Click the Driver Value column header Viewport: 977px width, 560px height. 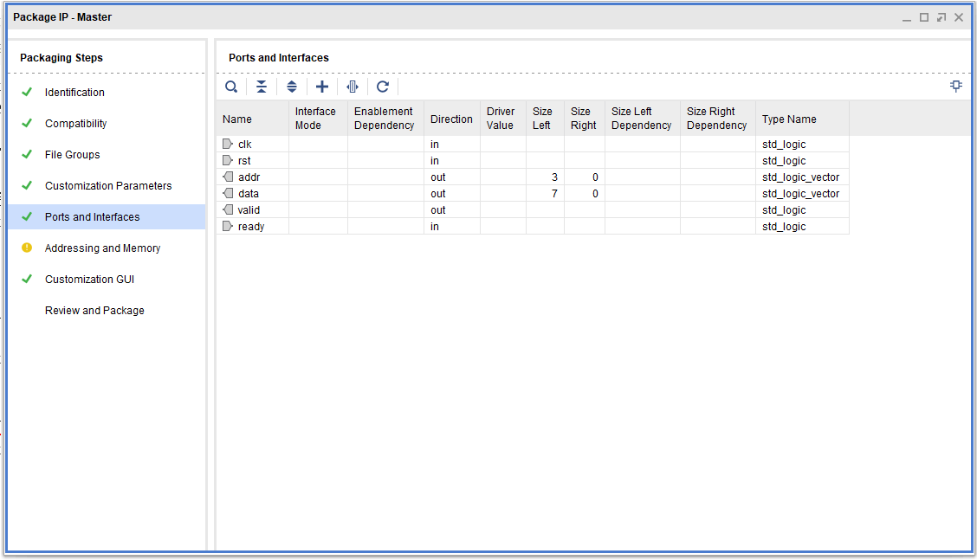[503, 119]
